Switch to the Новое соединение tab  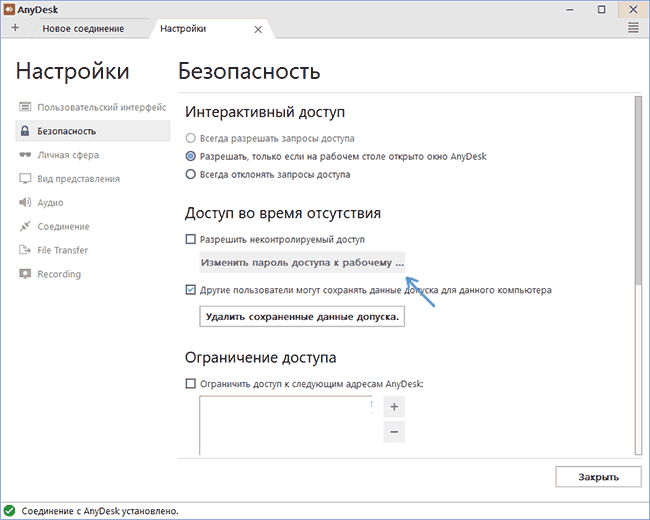(x=83, y=29)
